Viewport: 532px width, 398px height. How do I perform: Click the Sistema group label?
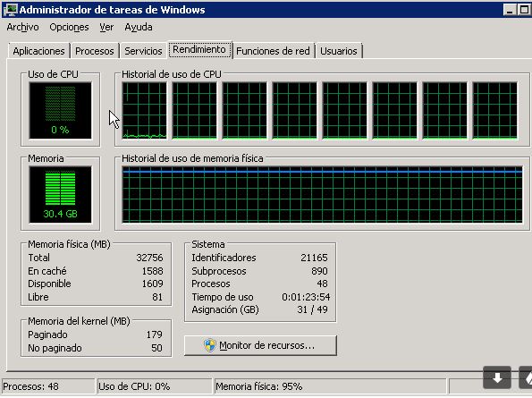208,244
